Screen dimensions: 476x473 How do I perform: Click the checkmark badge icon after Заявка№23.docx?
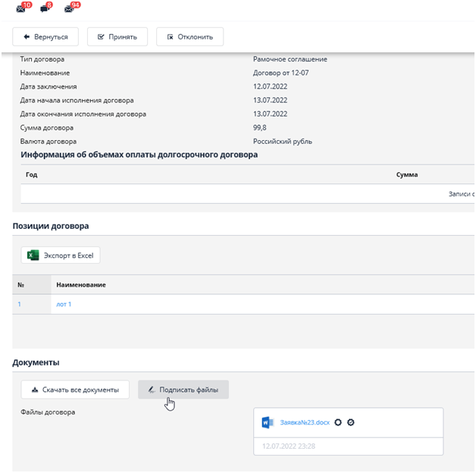click(351, 423)
